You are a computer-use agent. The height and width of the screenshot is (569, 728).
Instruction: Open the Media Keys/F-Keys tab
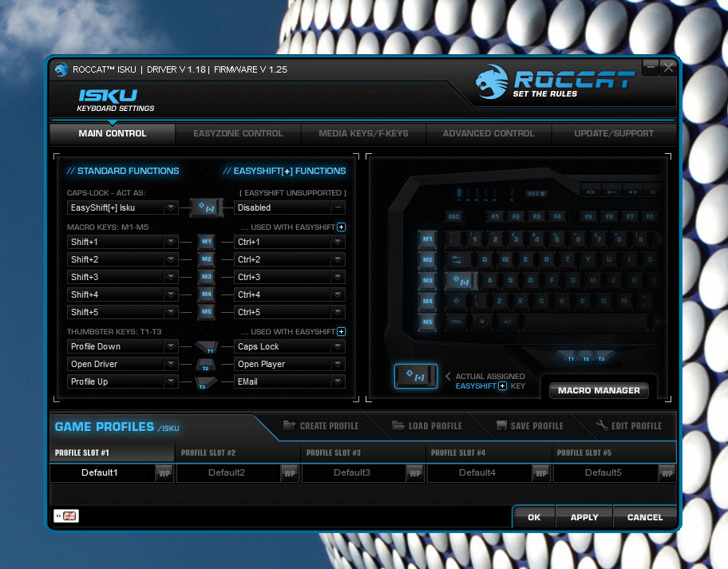(x=363, y=133)
